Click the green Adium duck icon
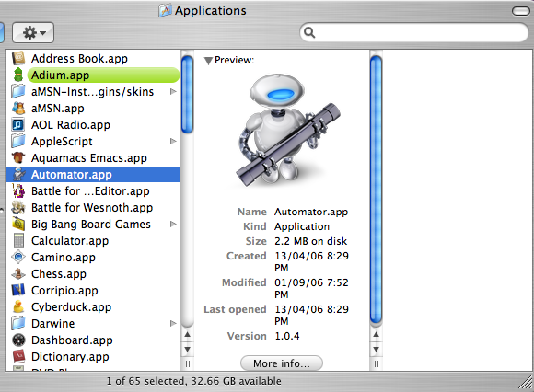This screenshot has height=392, width=534. pyautogui.click(x=18, y=75)
